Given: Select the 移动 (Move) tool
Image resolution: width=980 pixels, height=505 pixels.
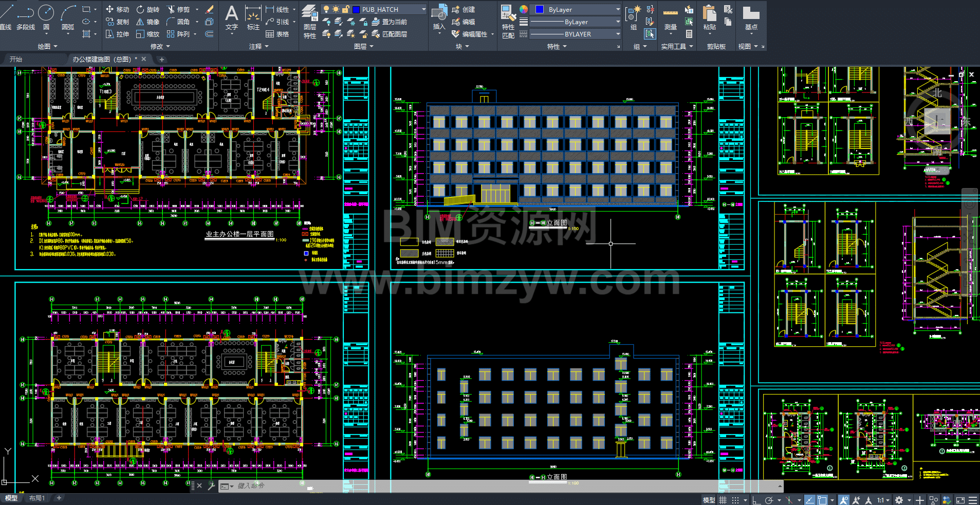Looking at the screenshot, I should tap(117, 9).
